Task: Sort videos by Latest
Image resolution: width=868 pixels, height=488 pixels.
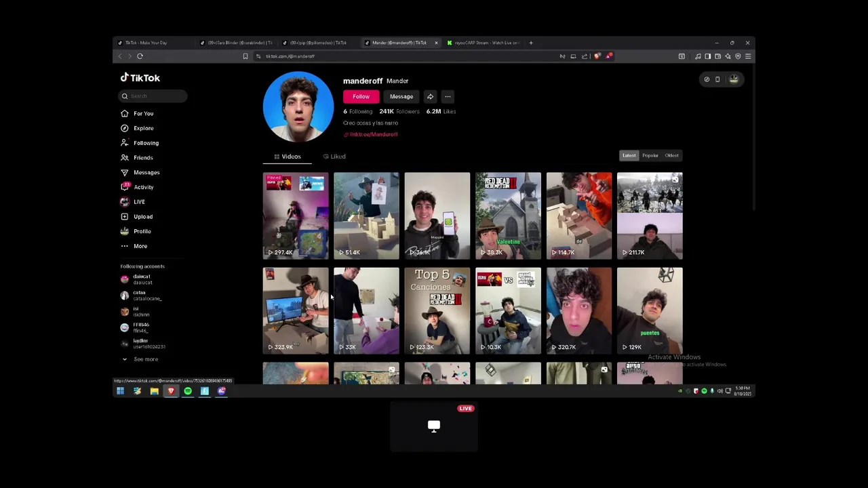Action: click(629, 155)
